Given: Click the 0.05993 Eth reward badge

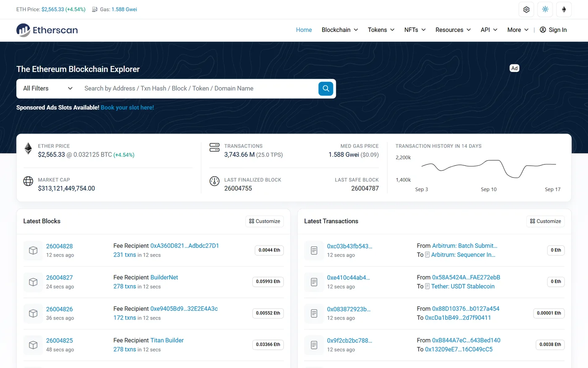Looking at the screenshot, I should click(x=268, y=282).
